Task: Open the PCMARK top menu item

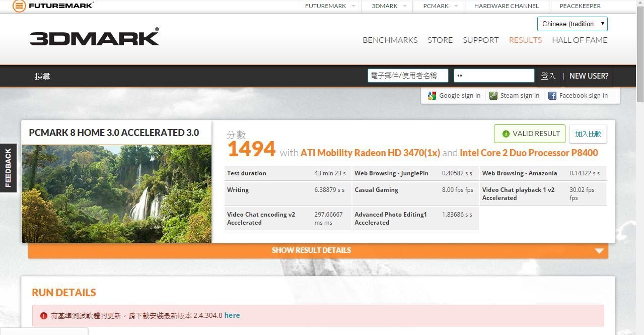Action: pos(436,6)
